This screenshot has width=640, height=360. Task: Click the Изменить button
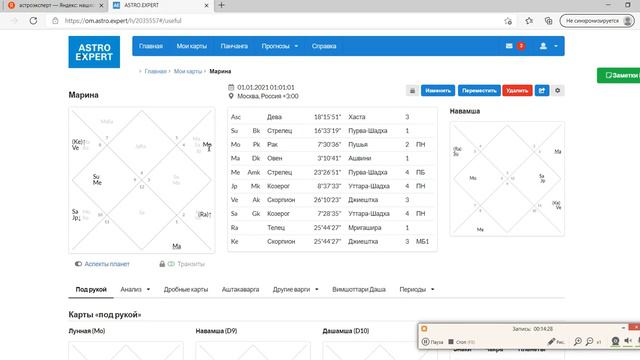(438, 91)
